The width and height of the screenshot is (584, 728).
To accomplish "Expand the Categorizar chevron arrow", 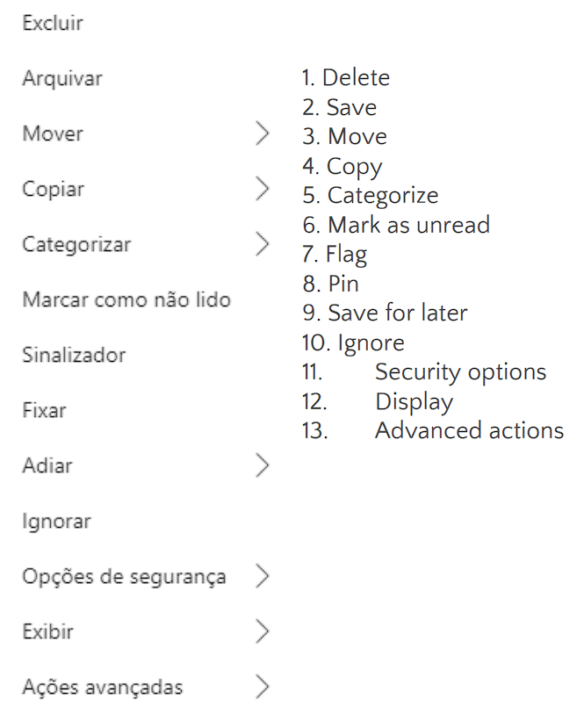I will pyautogui.click(x=263, y=244).
